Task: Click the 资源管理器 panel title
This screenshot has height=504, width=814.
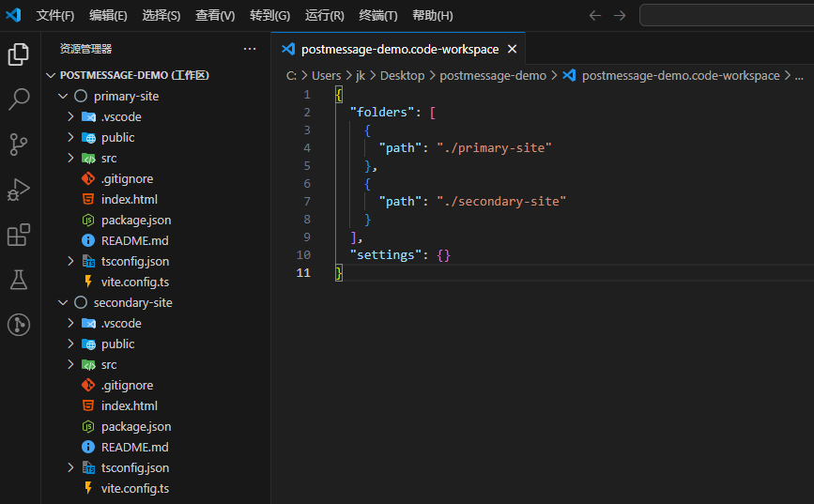Action: [85, 49]
